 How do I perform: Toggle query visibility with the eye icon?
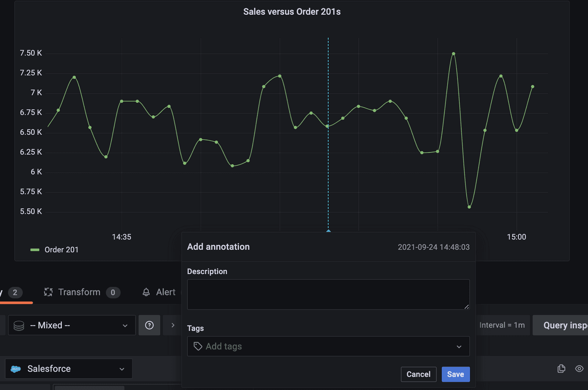point(579,368)
